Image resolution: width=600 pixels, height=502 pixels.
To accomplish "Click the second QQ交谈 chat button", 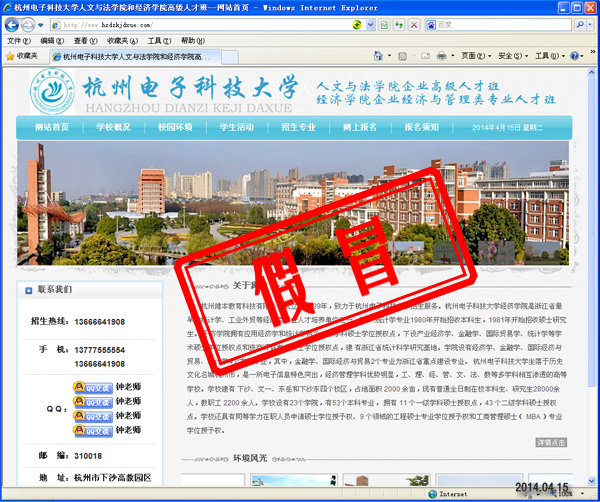I will pyautogui.click(x=93, y=402).
